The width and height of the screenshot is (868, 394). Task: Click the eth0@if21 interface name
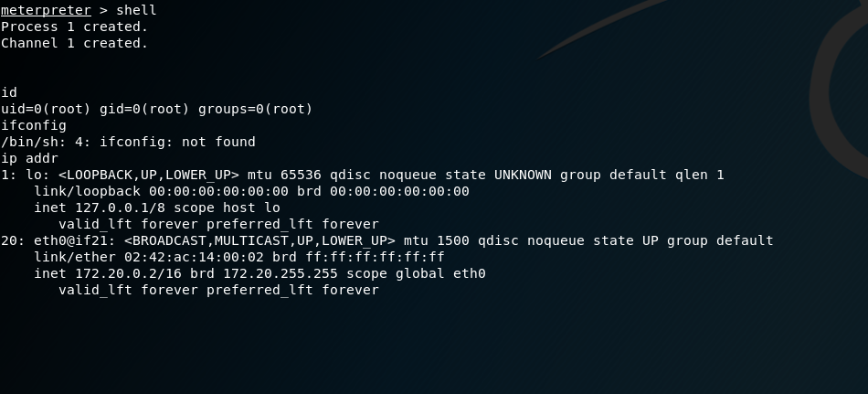pos(70,240)
